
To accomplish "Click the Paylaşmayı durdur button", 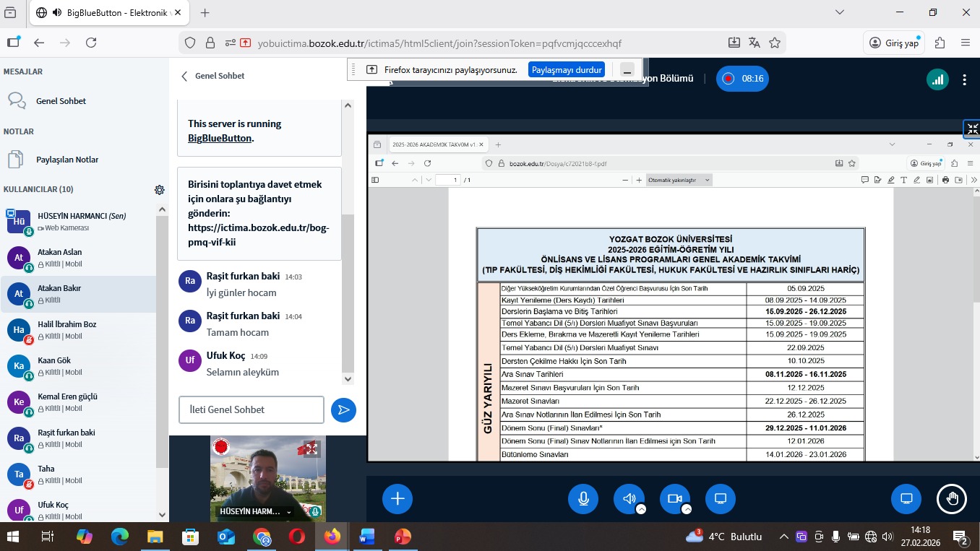I will [x=567, y=70].
